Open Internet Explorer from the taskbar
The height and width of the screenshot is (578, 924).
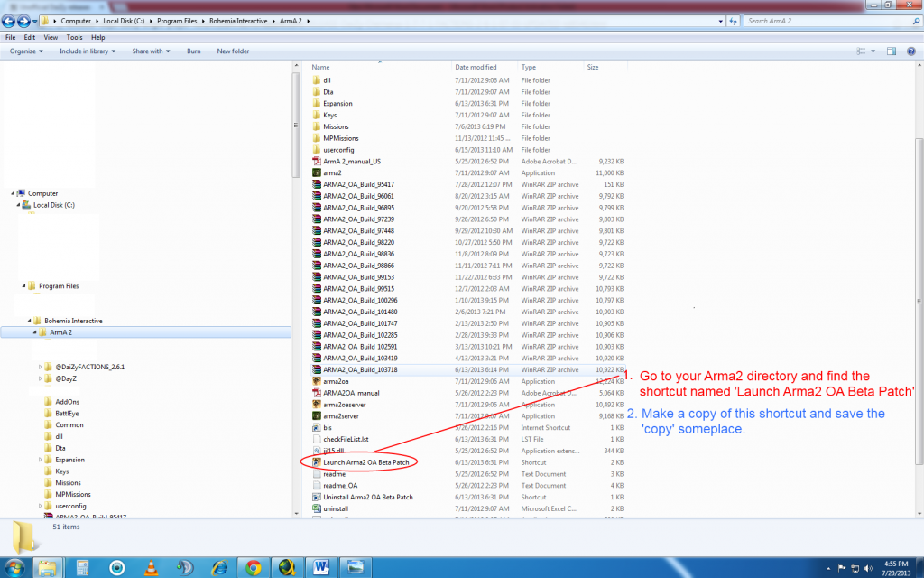218,569
